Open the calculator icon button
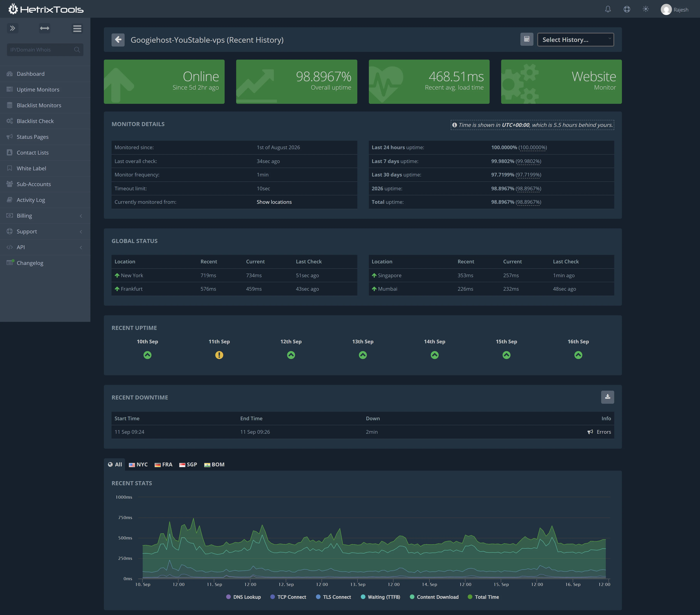This screenshot has height=615, width=700. click(527, 39)
